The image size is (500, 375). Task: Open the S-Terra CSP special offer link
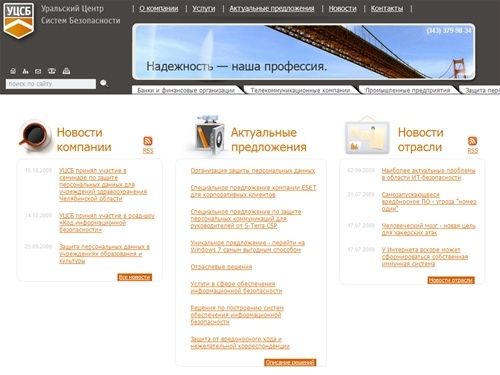pos(246,219)
